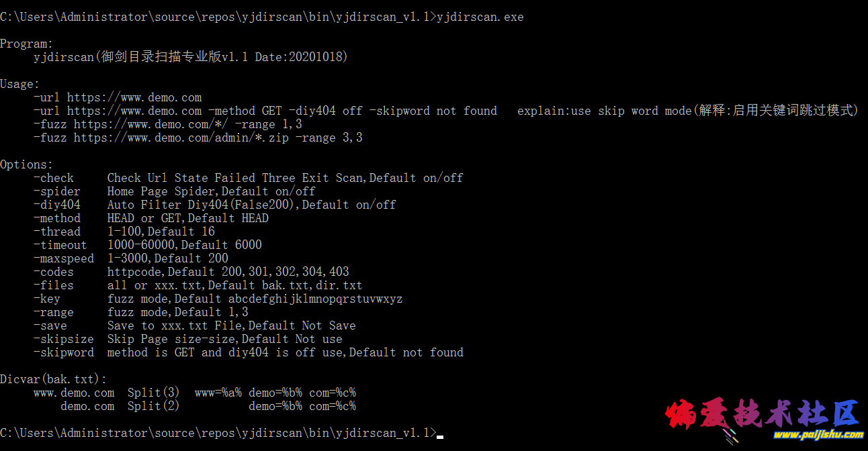Click the -spider option name
The width and height of the screenshot is (868, 451).
pos(56,191)
